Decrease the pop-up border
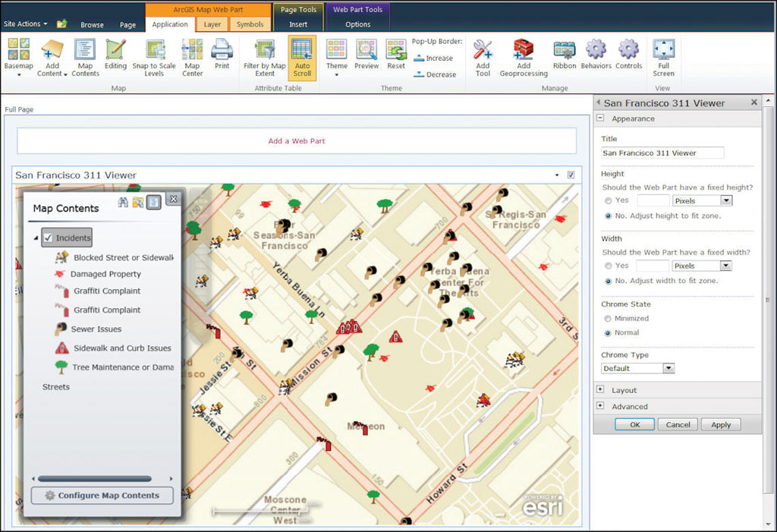 [435, 74]
